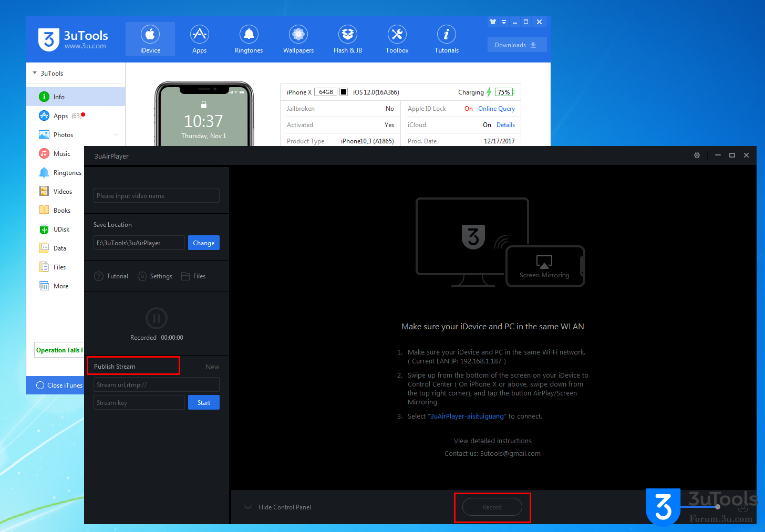The height and width of the screenshot is (532, 765).
Task: Click the black device color swatch
Action: pyautogui.click(x=344, y=92)
